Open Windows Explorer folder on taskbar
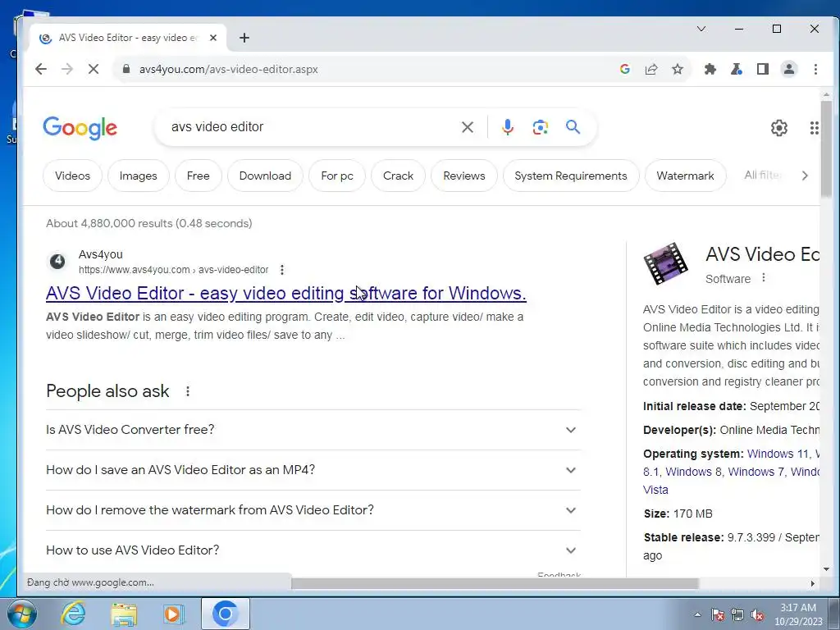Viewport: 840px width, 630px height. click(x=124, y=614)
